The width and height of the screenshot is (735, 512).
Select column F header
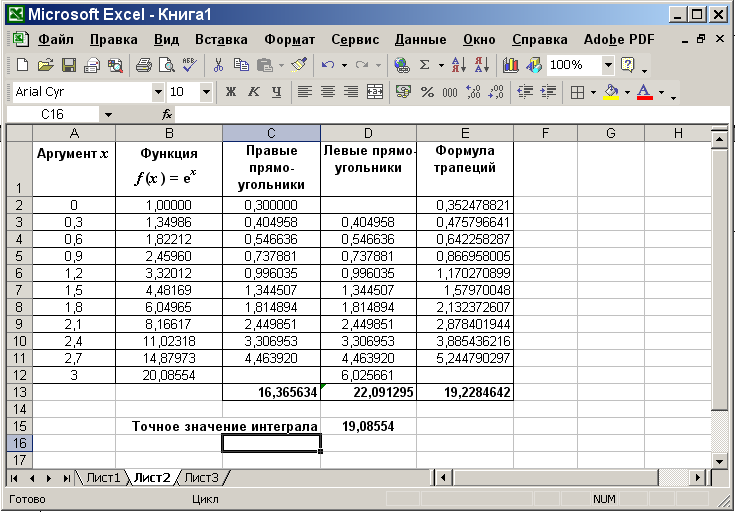point(545,134)
